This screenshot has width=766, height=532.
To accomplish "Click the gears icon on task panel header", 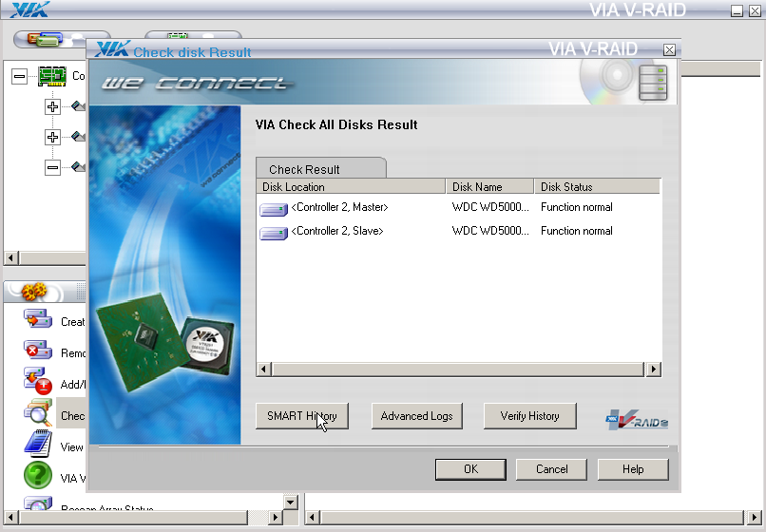I will click(33, 291).
